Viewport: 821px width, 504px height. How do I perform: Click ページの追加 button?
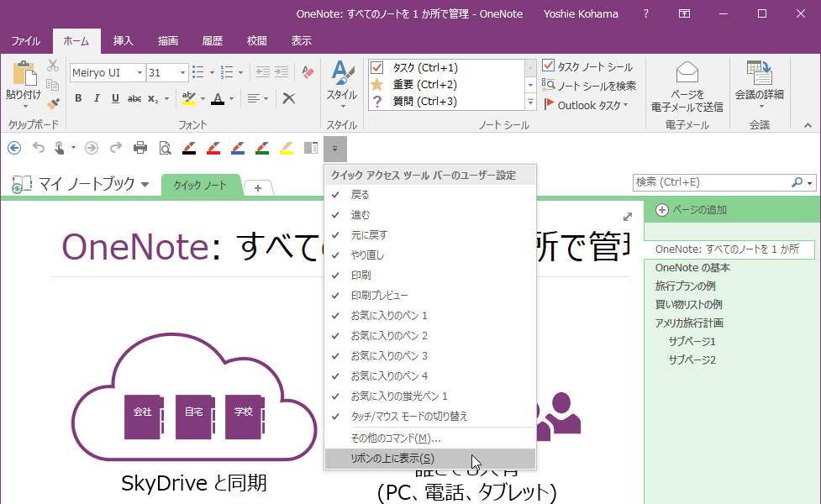[692, 210]
